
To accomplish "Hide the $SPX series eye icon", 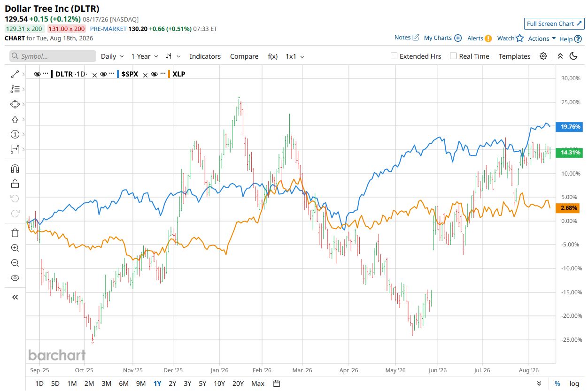I will [103, 74].
